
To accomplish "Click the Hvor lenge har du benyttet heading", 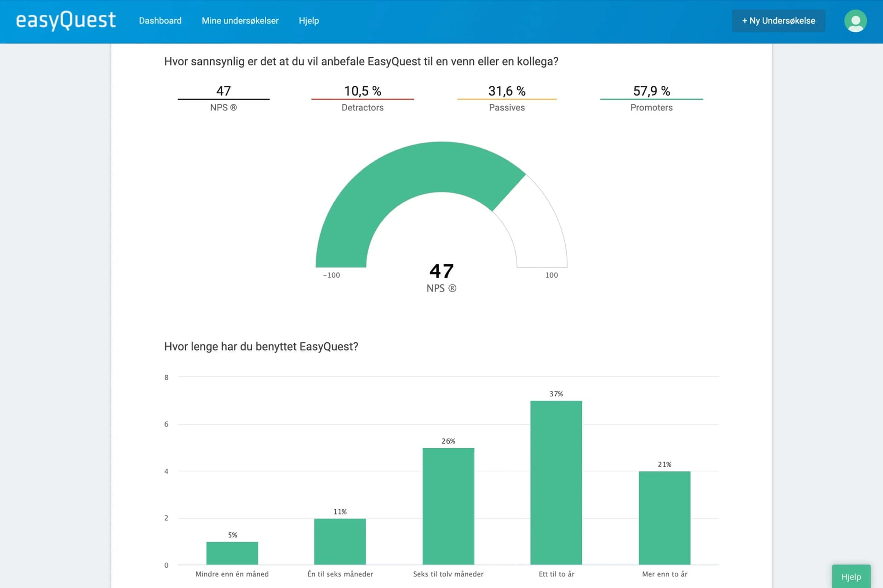I will pyautogui.click(x=261, y=347).
